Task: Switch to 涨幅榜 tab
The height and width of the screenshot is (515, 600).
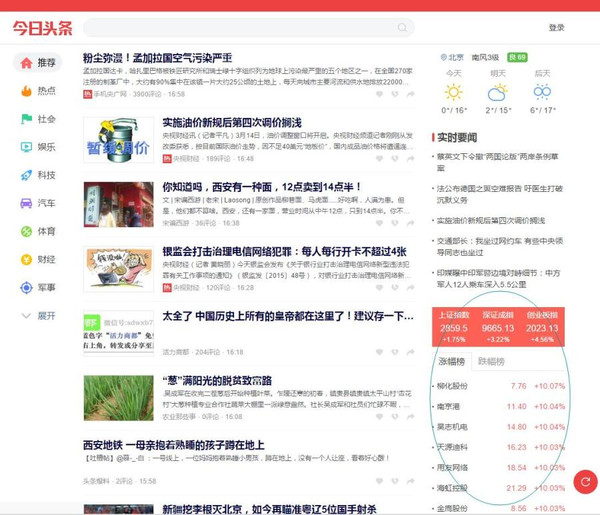Action: [x=452, y=361]
